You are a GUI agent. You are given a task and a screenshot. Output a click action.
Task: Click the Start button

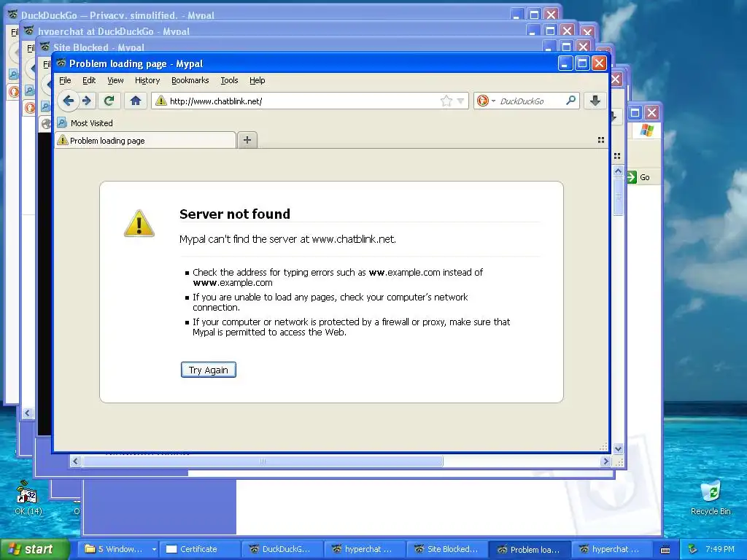pyautogui.click(x=34, y=549)
